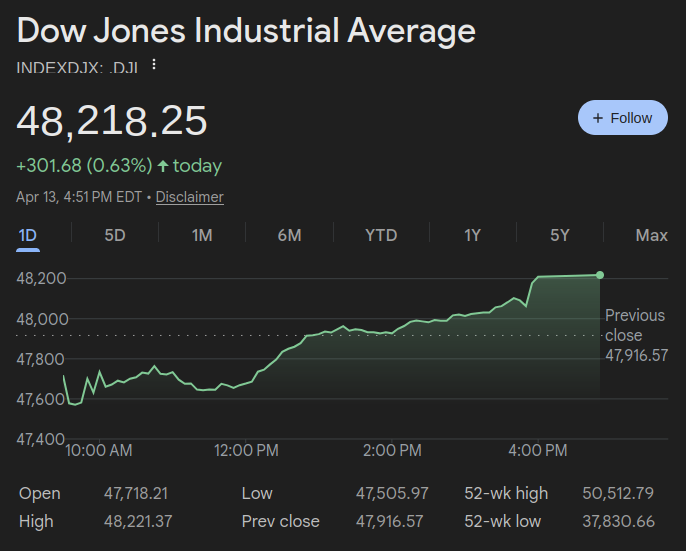Select the 1D time range tab

[x=28, y=235]
